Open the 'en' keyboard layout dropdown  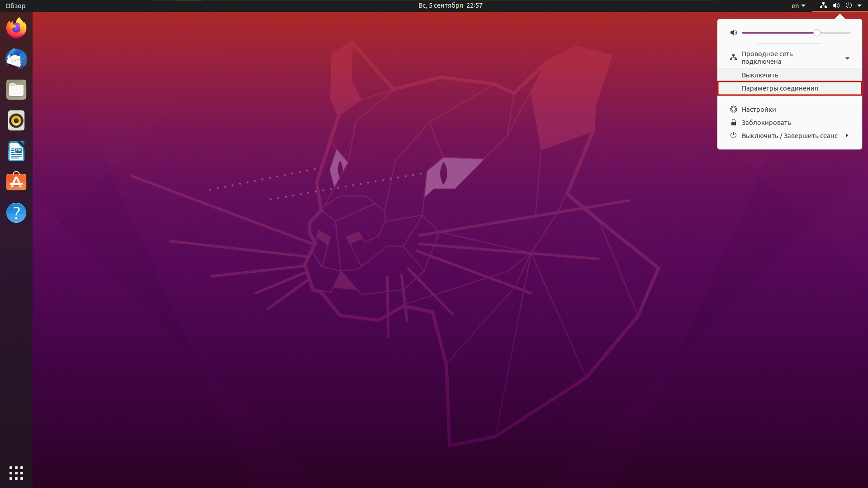[x=798, y=6]
